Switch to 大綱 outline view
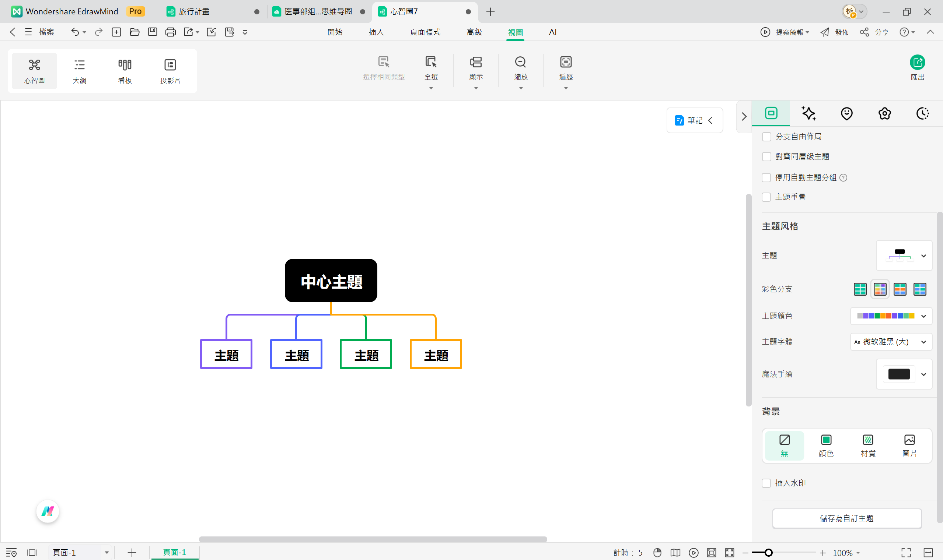 (x=79, y=71)
